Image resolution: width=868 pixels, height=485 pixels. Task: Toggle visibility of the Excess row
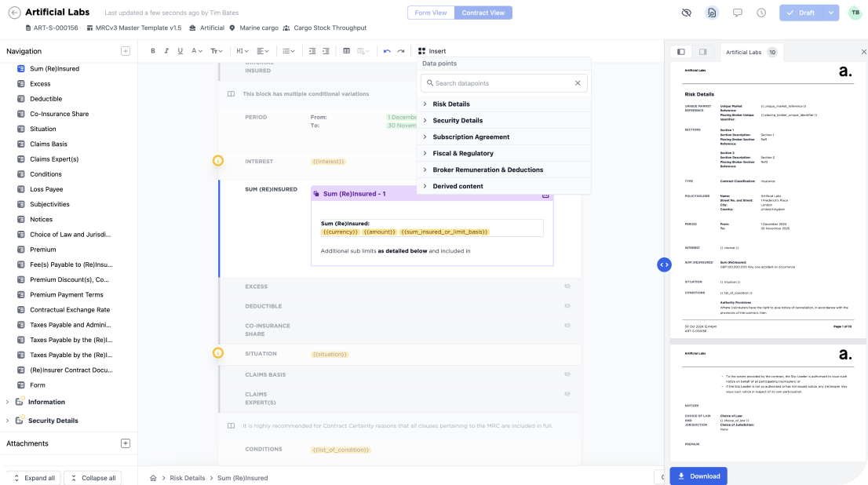coord(567,286)
